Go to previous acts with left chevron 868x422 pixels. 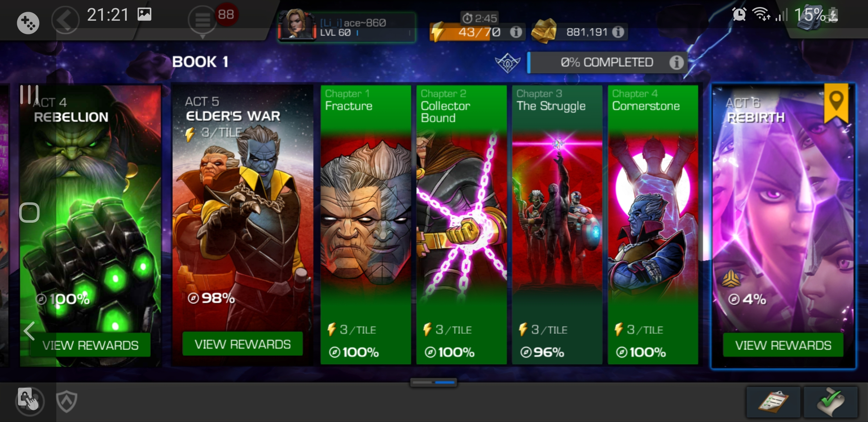point(29,331)
